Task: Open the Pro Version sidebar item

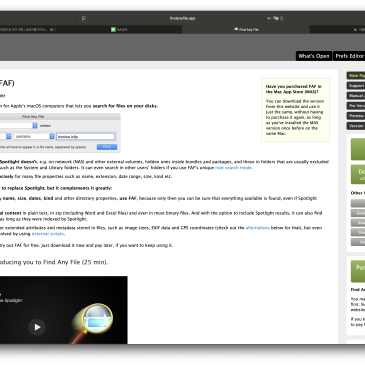Action: 356,106
